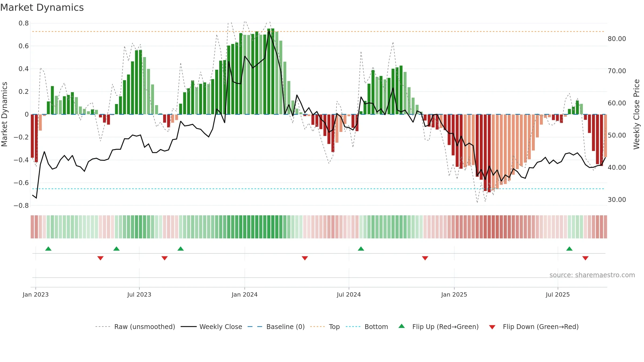
Task: Click the Jan 2023 x-axis label
Action: point(36,294)
